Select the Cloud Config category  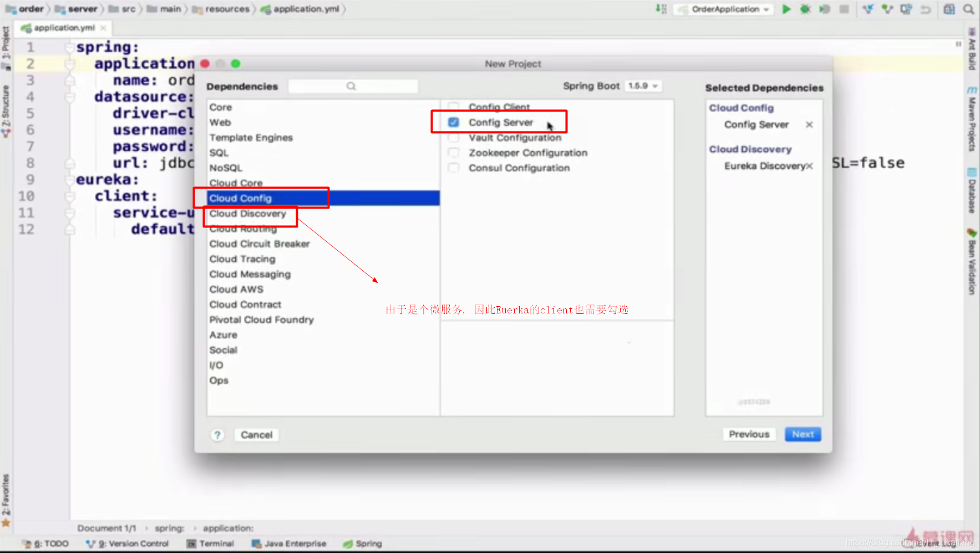pyautogui.click(x=323, y=198)
